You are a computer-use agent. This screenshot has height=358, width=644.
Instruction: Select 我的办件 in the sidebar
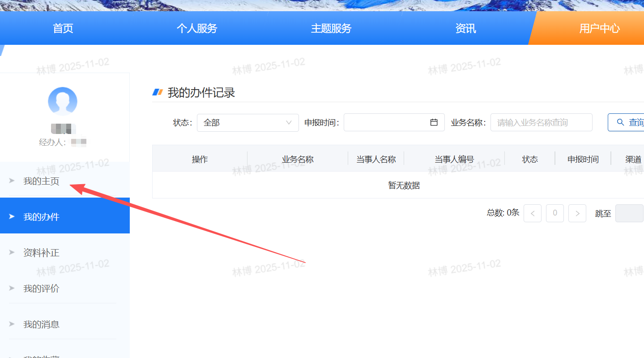(x=41, y=217)
